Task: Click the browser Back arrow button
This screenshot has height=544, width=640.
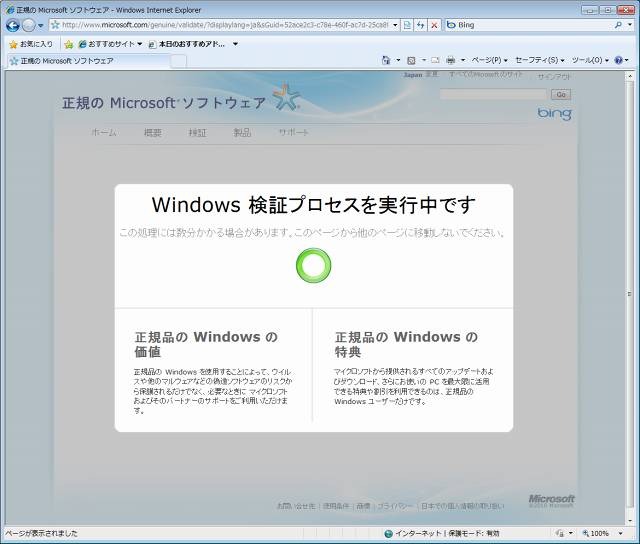Action: click(x=13, y=25)
